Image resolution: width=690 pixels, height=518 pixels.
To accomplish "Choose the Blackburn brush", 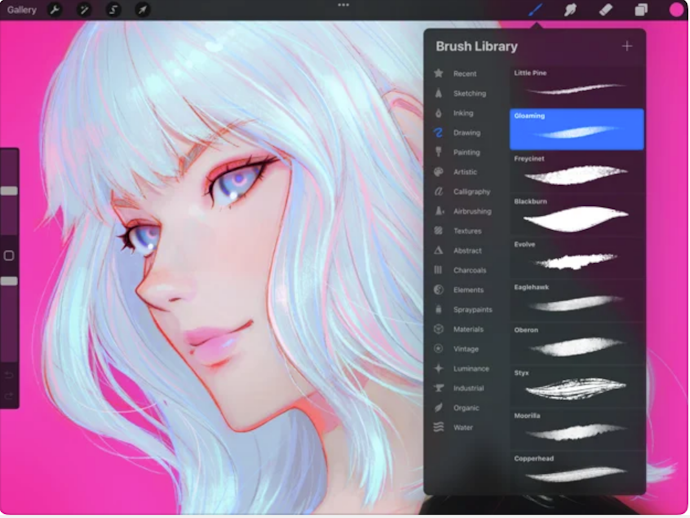I will point(577,215).
